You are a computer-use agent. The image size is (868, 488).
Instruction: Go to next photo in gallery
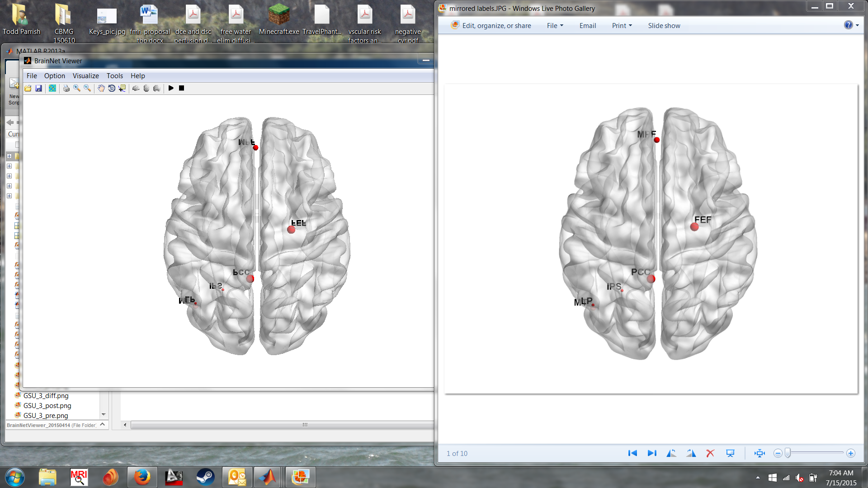pyautogui.click(x=652, y=453)
